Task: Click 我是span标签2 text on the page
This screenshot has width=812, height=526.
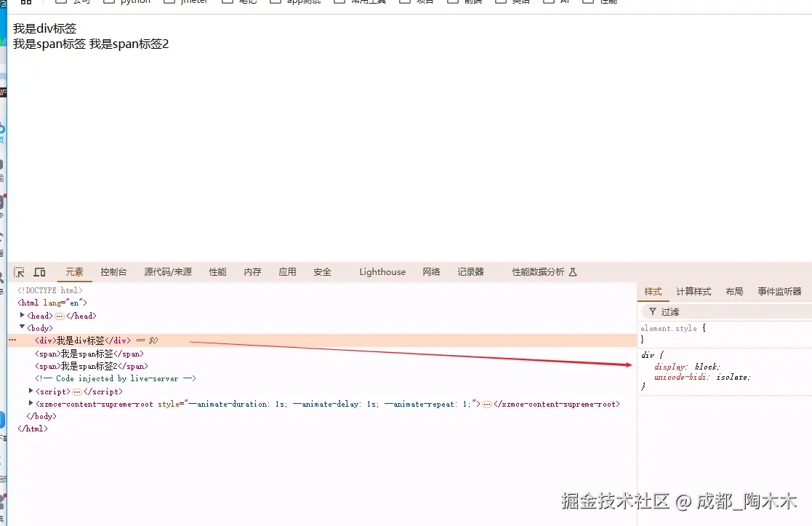Action: point(129,44)
